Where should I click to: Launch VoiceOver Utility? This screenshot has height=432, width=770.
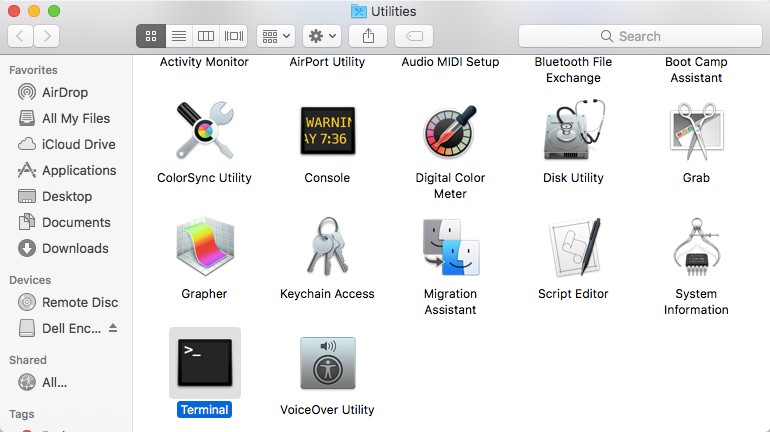[327, 364]
